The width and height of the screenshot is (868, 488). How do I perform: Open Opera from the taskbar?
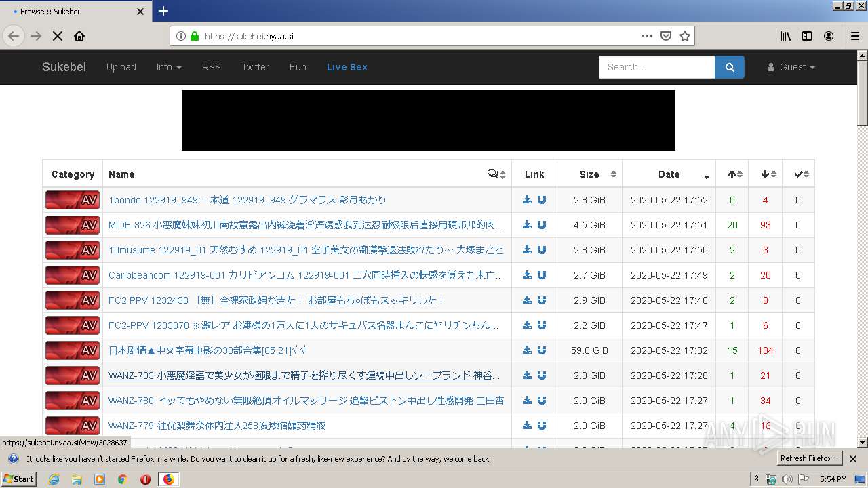click(145, 479)
